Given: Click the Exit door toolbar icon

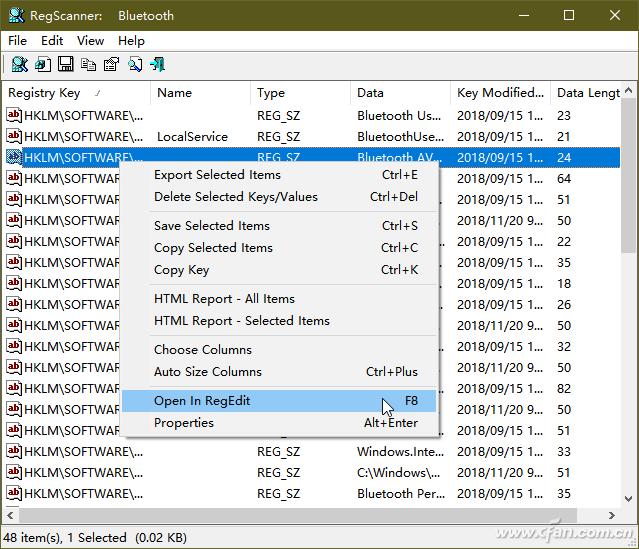Looking at the screenshot, I should [x=158, y=65].
